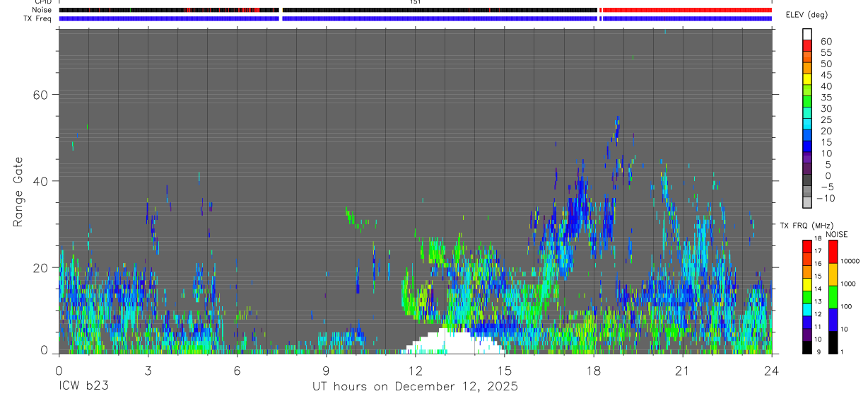868x401 pixels.
Task: Click NOISE colorbar value '1'
Action: (842, 352)
